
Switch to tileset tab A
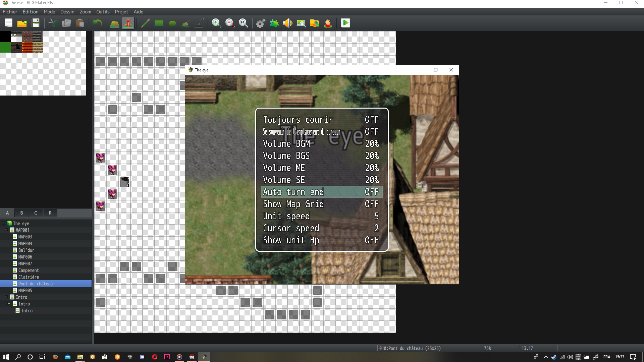pos(7,213)
